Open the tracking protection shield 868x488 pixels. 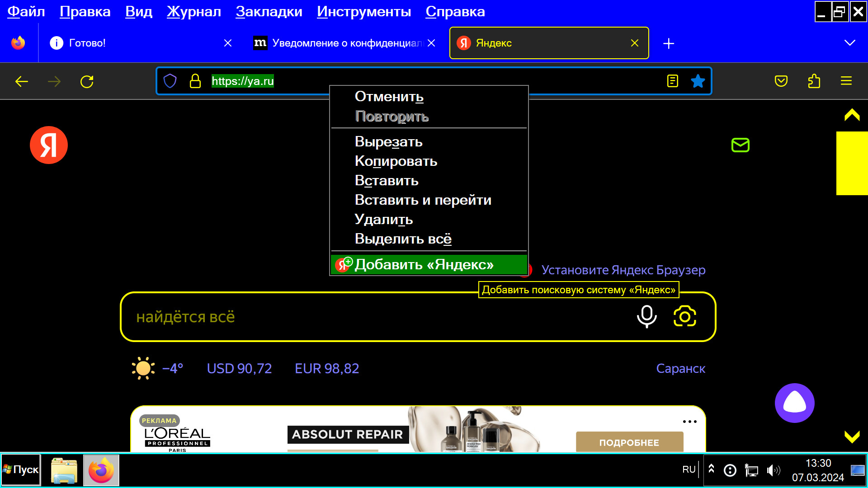pos(170,81)
